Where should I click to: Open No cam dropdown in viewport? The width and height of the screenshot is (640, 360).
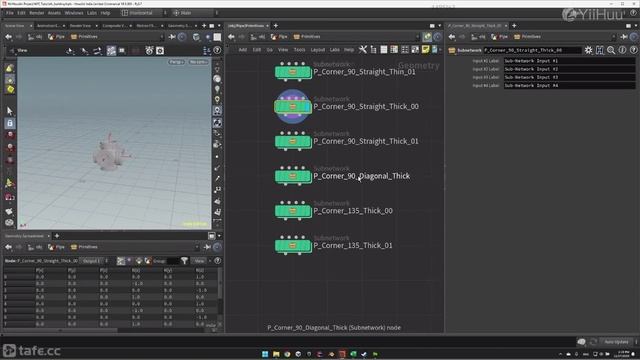pos(198,62)
